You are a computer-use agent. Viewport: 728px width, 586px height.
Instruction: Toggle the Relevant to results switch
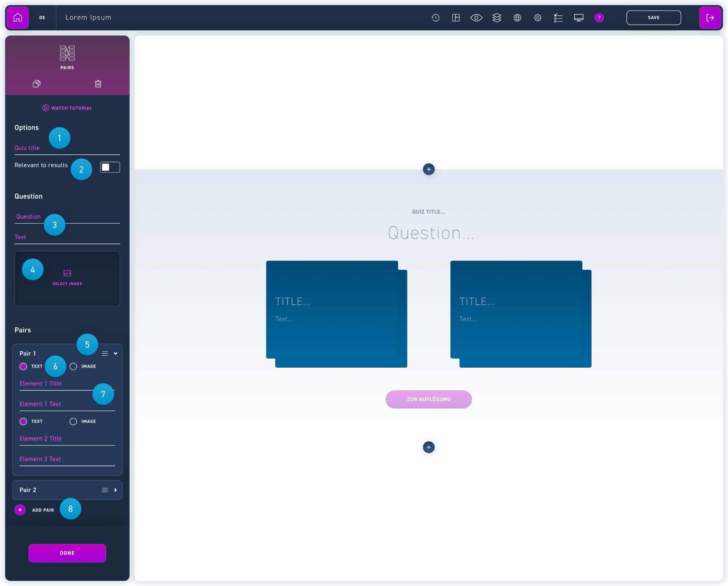pyautogui.click(x=110, y=167)
